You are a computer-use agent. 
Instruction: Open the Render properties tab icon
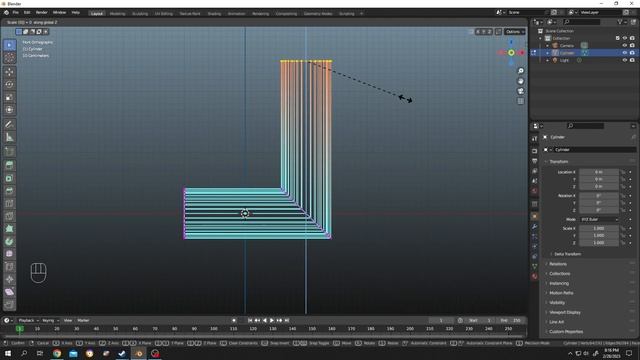[x=534, y=151]
